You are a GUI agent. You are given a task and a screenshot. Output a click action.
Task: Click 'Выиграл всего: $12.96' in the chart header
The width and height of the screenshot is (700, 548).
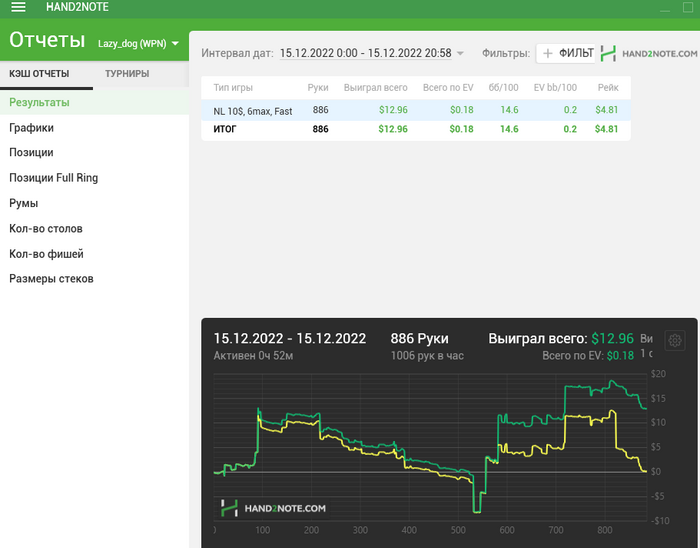(561, 339)
